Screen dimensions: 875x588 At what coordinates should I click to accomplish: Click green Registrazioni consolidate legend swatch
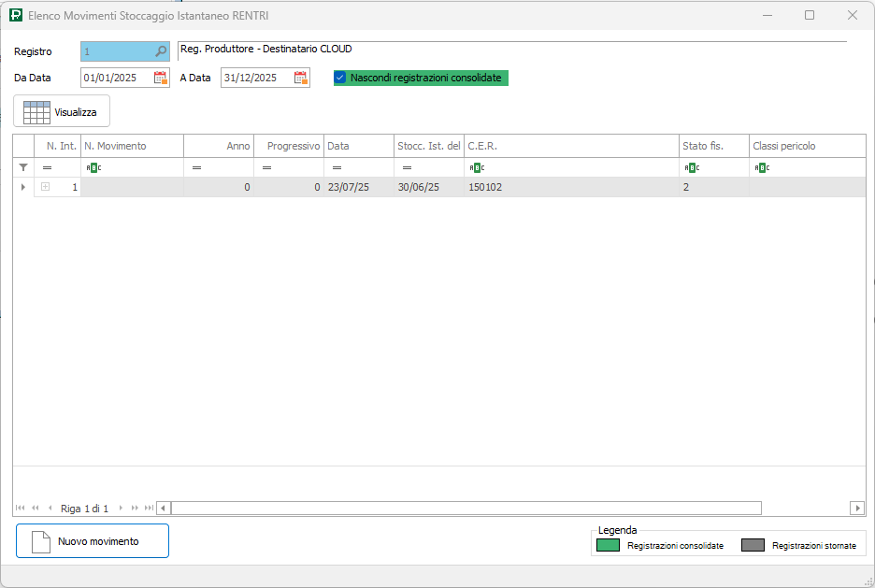(609, 545)
